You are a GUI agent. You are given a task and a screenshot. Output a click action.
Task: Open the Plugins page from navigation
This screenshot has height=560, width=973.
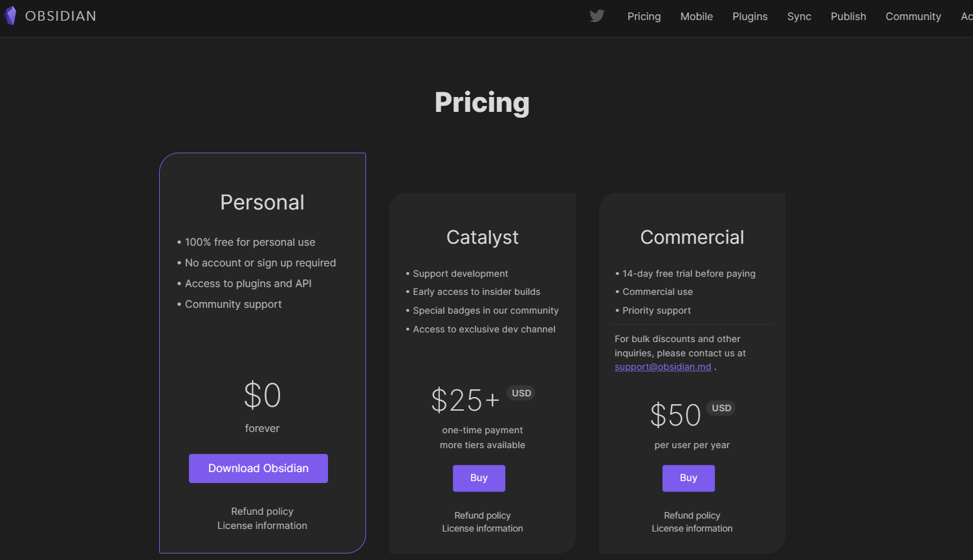click(x=750, y=16)
